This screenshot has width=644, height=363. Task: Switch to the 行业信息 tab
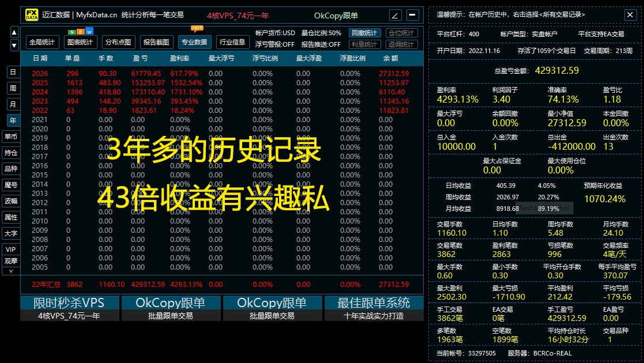click(232, 42)
